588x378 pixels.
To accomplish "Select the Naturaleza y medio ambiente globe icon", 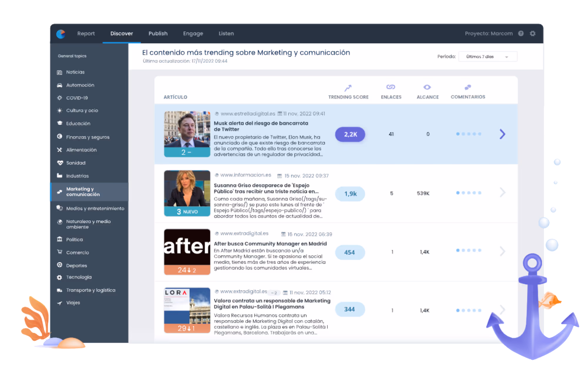I will tap(60, 222).
